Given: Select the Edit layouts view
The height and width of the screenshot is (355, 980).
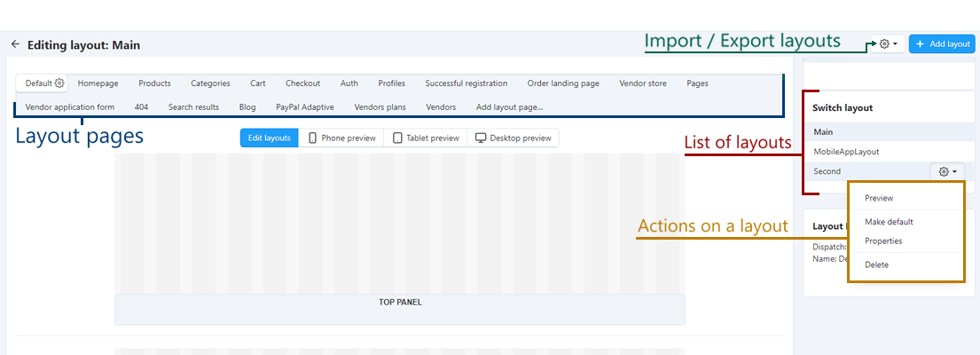Looking at the screenshot, I should 270,138.
